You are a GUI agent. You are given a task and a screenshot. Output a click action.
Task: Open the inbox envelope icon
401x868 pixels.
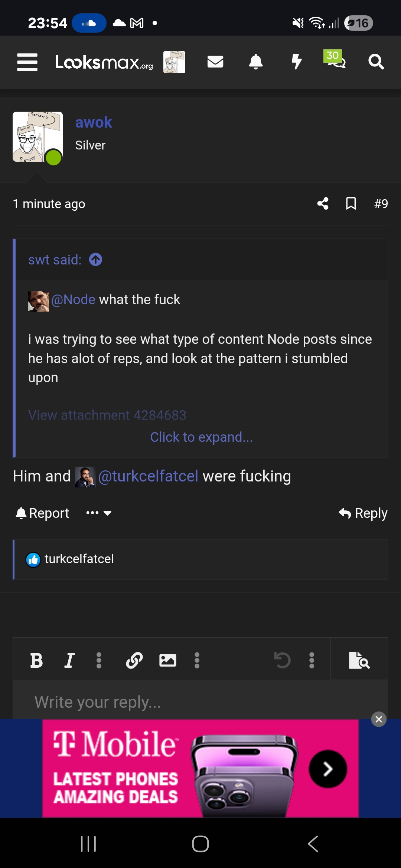(x=215, y=62)
